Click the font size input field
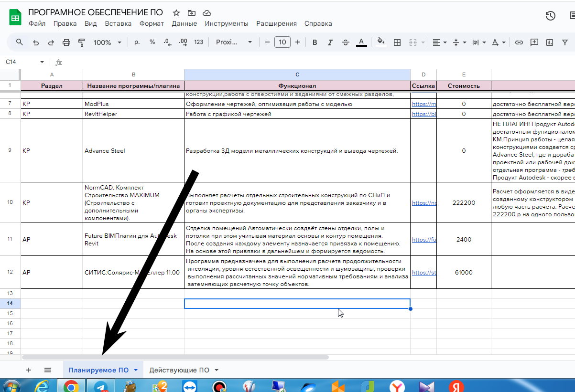The height and width of the screenshot is (392, 575). click(x=282, y=42)
